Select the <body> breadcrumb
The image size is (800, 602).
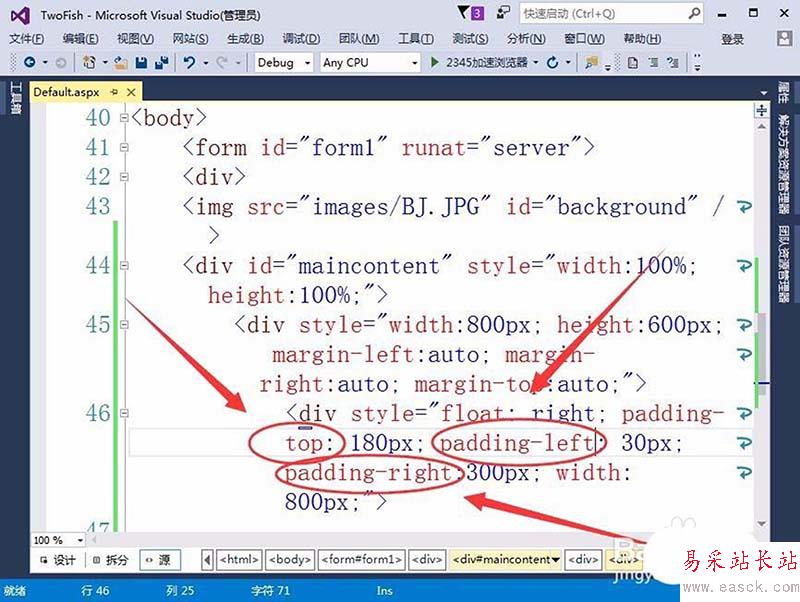(290, 560)
